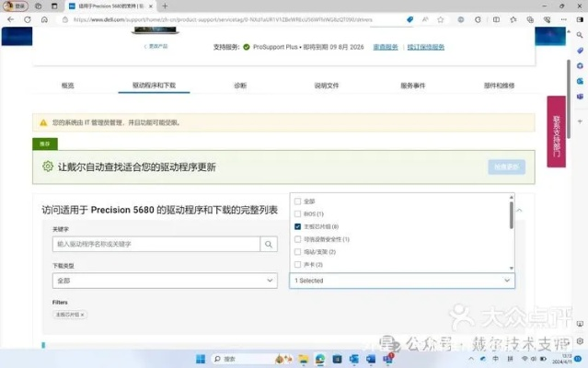The image size is (588, 368).
Task: Check the 全部 category checkbox
Action: pyautogui.click(x=297, y=201)
